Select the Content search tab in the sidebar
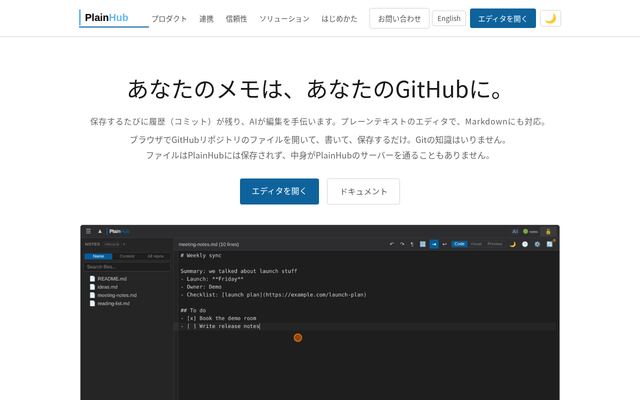 pos(127,256)
